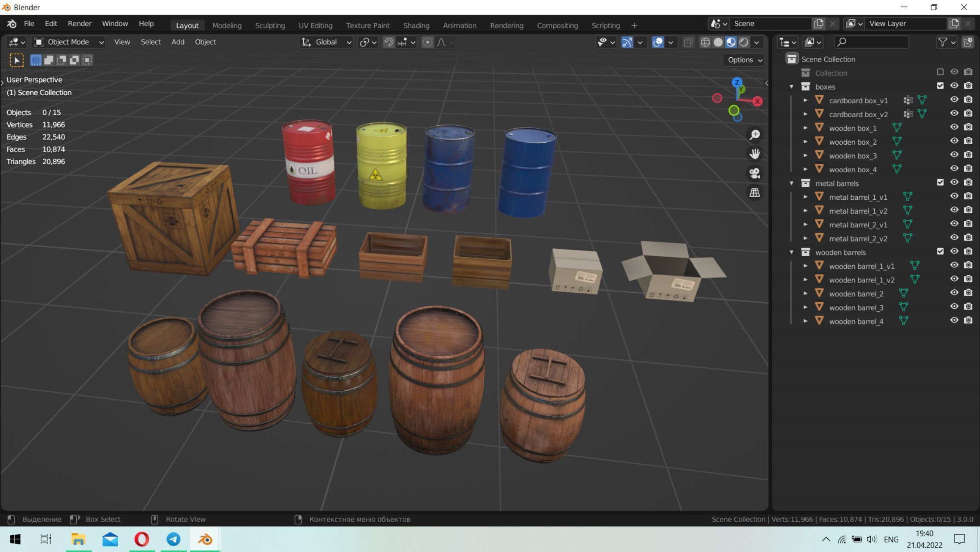
Task: Toggle show gizmo button
Action: [627, 42]
